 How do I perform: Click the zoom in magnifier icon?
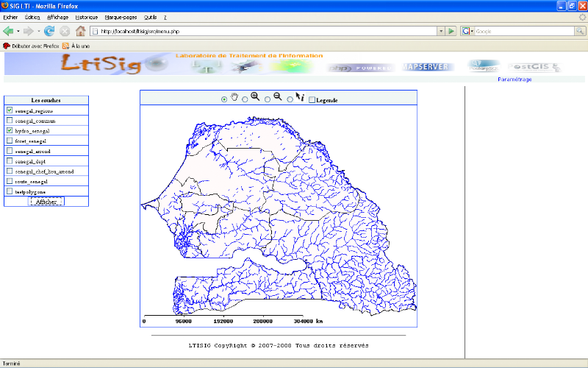click(x=255, y=97)
